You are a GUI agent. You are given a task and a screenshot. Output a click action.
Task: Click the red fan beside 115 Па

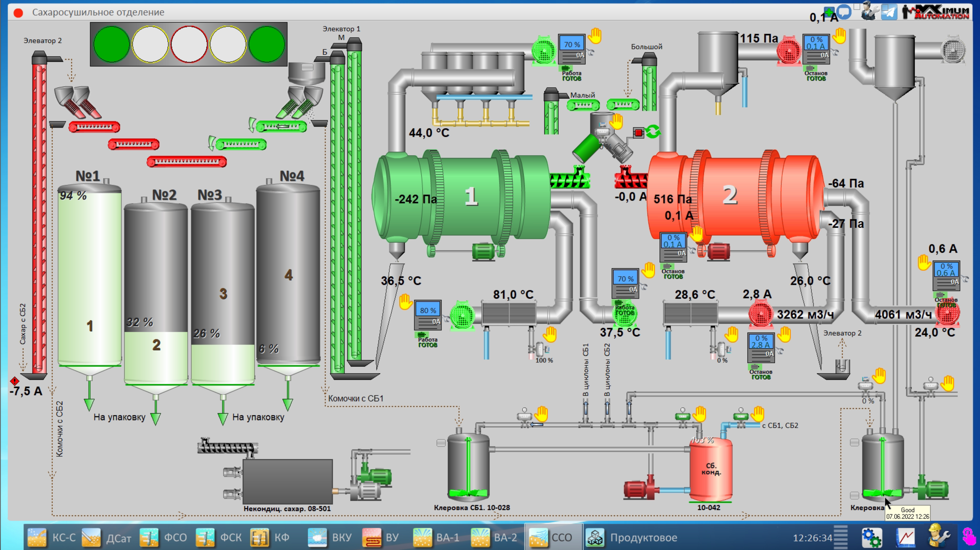789,51
